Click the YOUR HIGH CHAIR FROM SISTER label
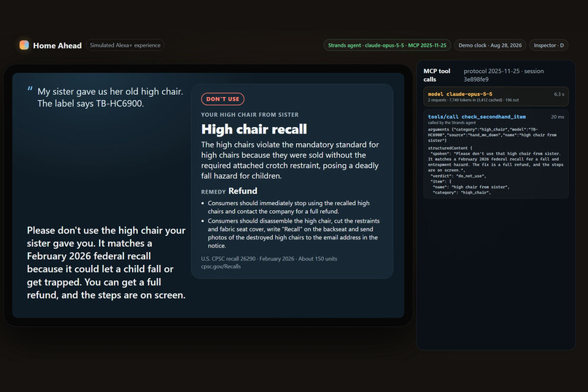 point(249,115)
